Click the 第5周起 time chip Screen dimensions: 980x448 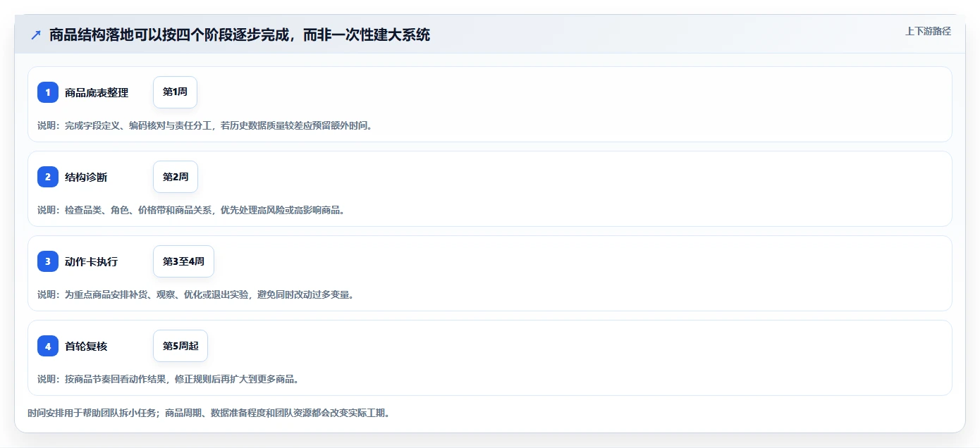[180, 346]
